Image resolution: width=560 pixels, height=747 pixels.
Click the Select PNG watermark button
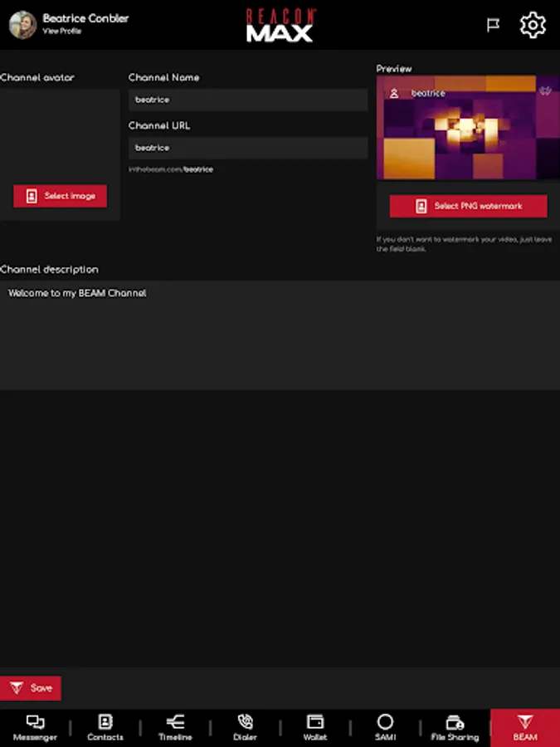click(469, 206)
